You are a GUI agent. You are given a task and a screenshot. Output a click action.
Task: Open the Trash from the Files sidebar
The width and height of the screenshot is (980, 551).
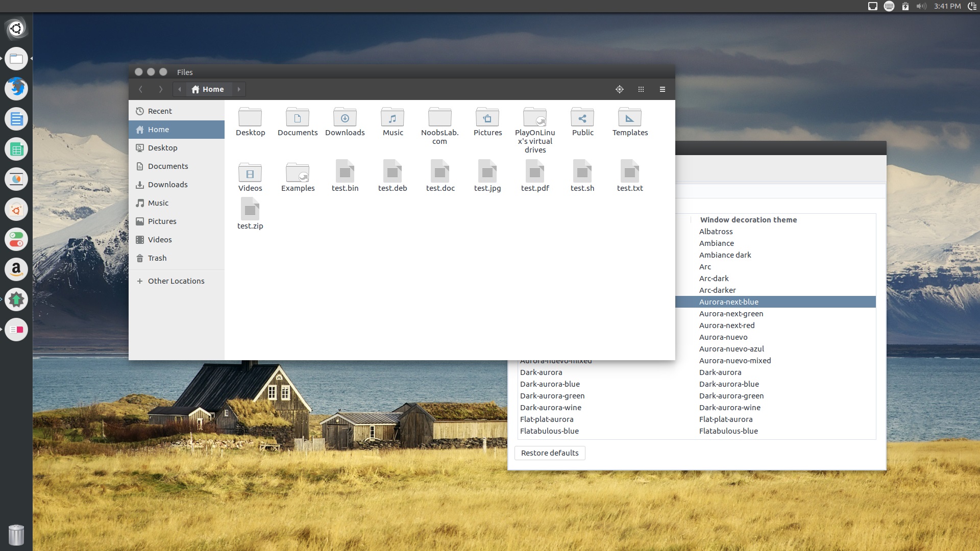[156, 258]
